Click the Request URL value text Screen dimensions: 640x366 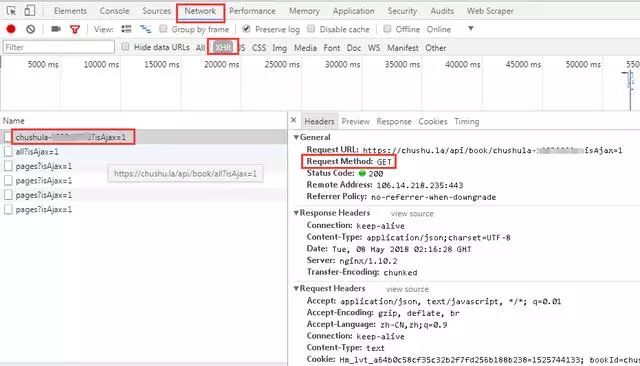pos(492,151)
